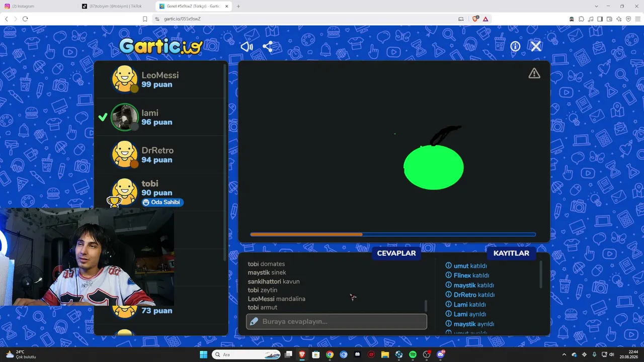This screenshot has width=644, height=362.
Task: Open Leo AI sparkle icon
Action: [619, 19]
